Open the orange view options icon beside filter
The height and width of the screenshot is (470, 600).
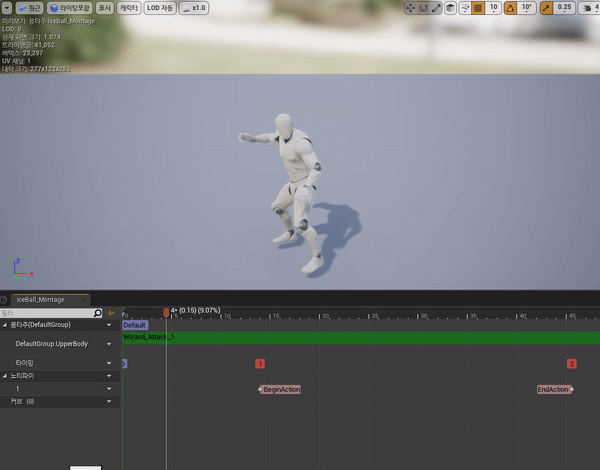[111, 313]
